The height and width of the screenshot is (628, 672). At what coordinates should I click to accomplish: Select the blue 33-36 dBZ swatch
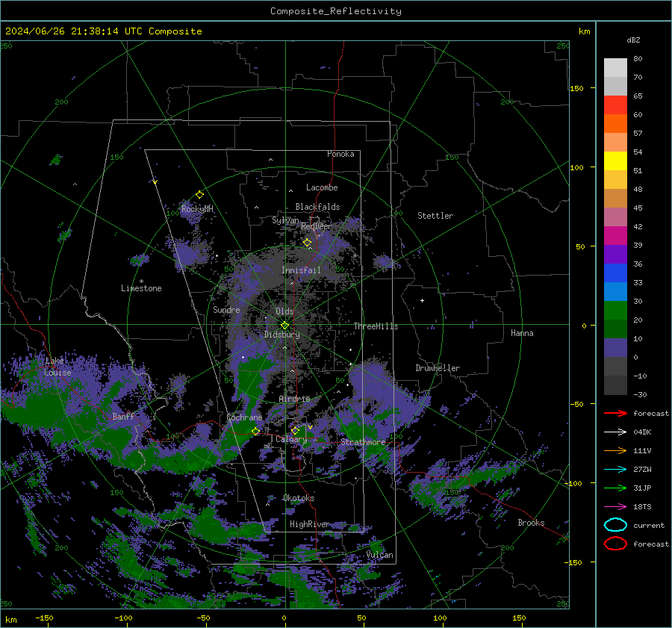(x=615, y=273)
